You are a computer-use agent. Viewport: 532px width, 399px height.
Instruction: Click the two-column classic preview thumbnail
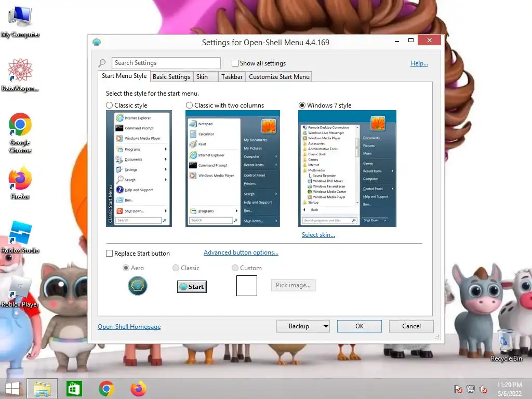[x=232, y=169]
